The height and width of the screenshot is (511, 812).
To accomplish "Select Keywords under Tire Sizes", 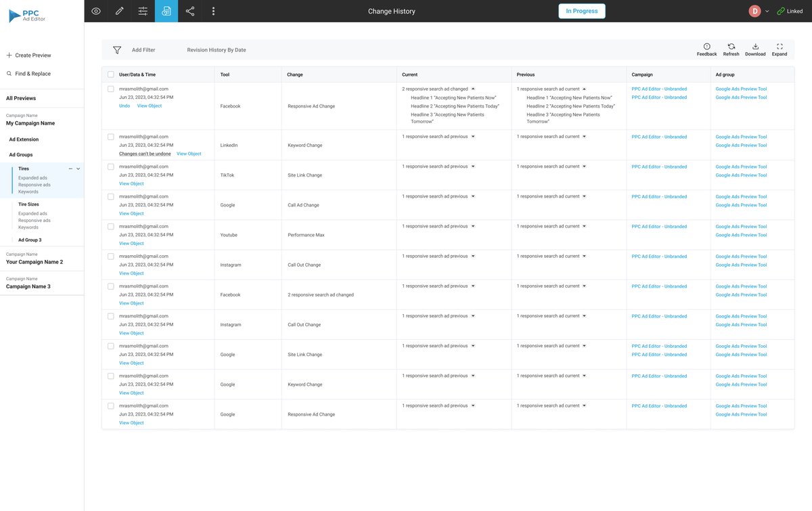I will pos(28,227).
